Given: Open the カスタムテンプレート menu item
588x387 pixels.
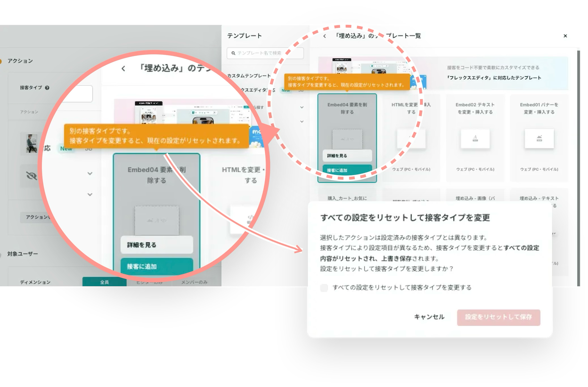Looking at the screenshot, I should pyautogui.click(x=249, y=76).
